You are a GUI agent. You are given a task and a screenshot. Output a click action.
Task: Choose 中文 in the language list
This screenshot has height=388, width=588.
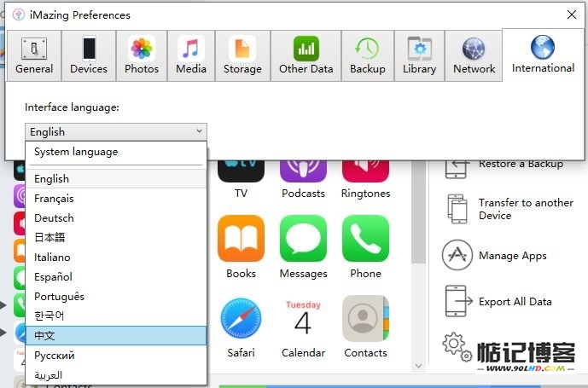pyautogui.click(x=116, y=335)
